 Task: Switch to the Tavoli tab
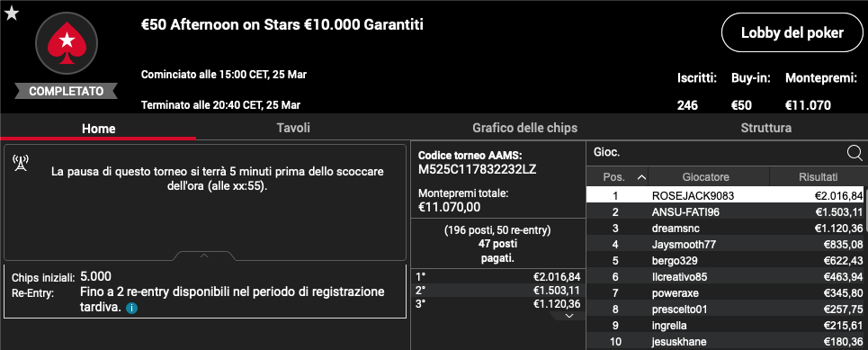[293, 128]
